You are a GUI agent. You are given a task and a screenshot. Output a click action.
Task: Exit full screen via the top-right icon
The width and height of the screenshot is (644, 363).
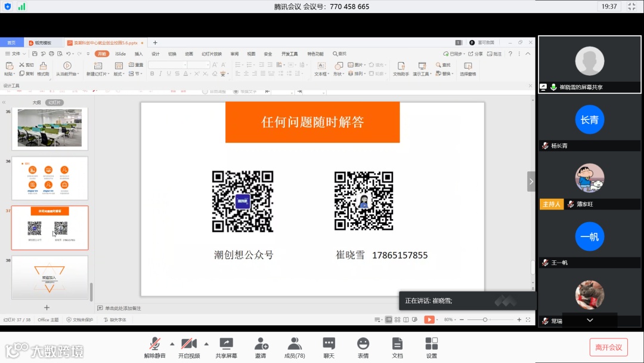pos(631,7)
